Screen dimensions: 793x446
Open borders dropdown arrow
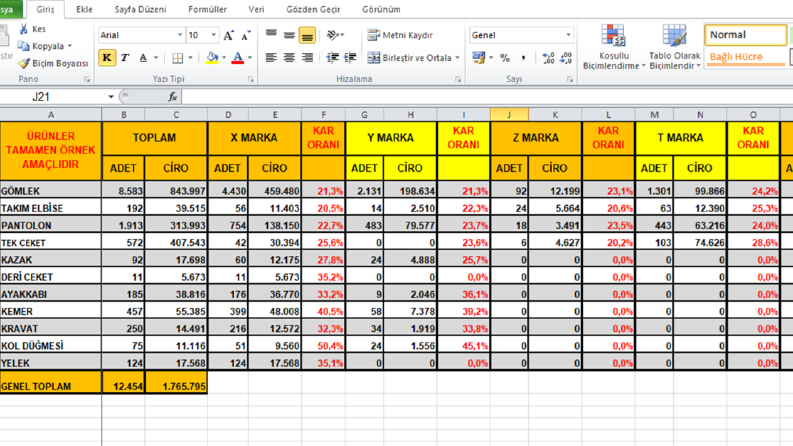pyautogui.click(x=190, y=58)
